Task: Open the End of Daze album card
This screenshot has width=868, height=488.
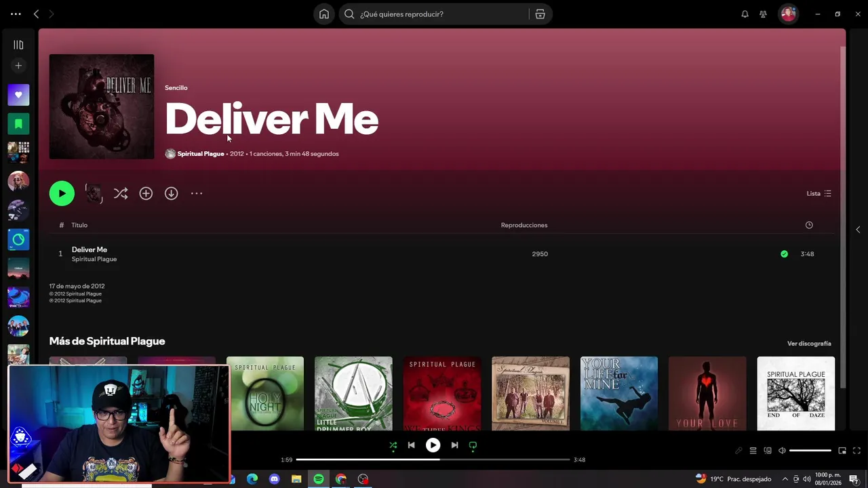Action: click(796, 394)
